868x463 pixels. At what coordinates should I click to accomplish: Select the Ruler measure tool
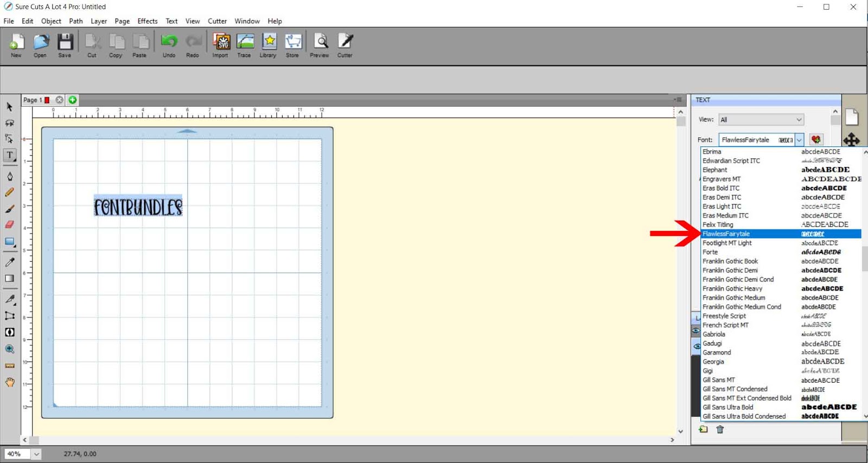10,366
